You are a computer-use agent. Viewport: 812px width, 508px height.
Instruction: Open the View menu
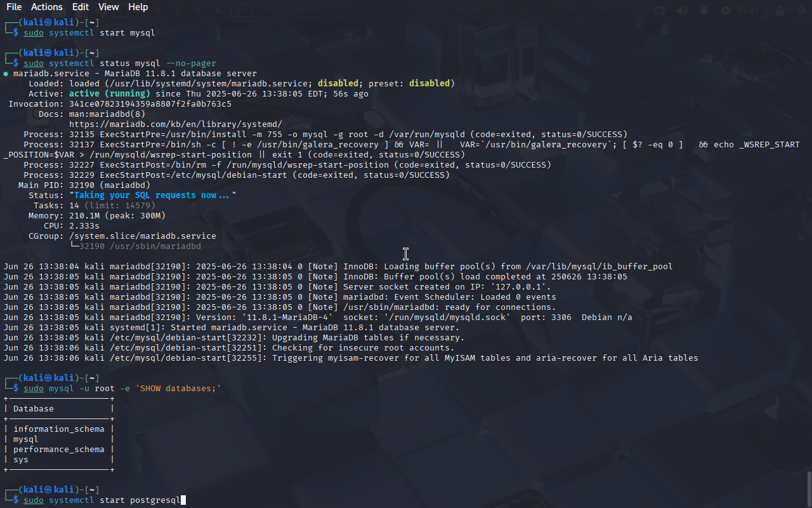[108, 7]
